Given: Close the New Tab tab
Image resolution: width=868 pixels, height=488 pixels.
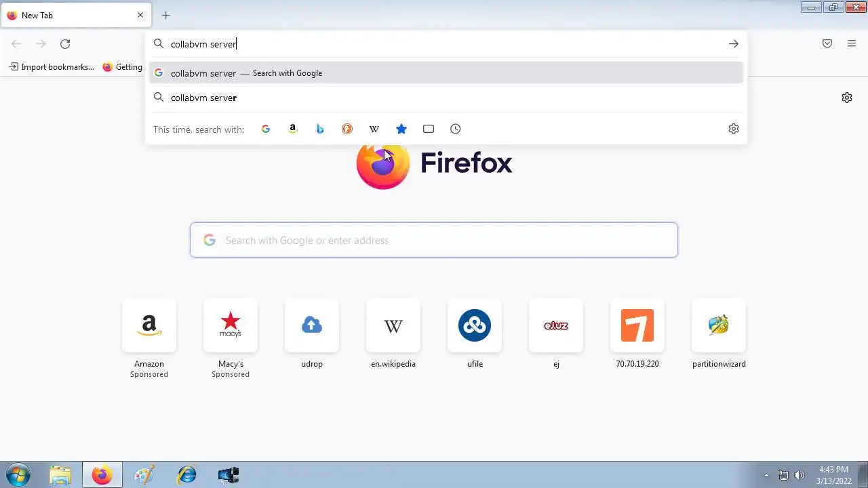Looking at the screenshot, I should point(140,15).
